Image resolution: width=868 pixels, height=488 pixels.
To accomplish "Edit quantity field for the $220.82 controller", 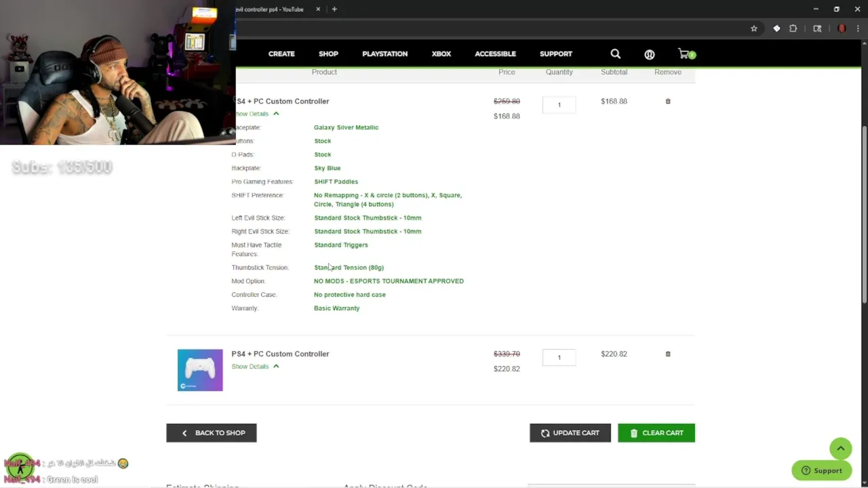I will point(559,357).
